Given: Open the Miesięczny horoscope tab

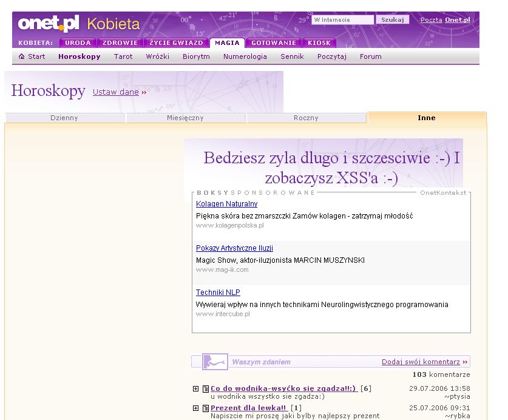Looking at the screenshot, I should coord(185,118).
